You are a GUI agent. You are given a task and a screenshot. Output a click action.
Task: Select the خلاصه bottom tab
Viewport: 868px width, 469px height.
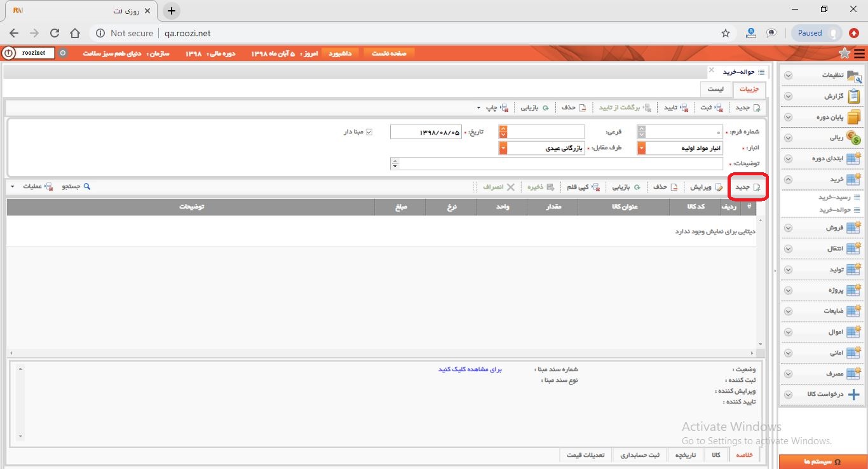744,455
